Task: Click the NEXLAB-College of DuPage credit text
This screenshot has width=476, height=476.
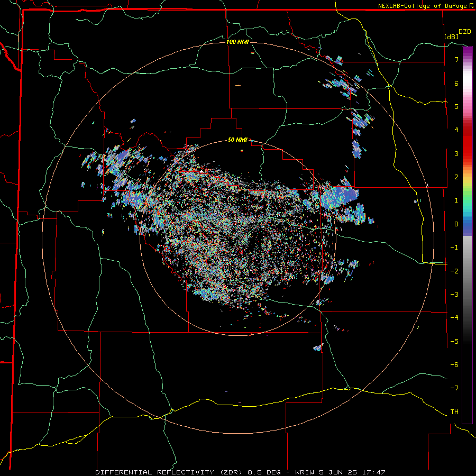Action: click(423, 6)
